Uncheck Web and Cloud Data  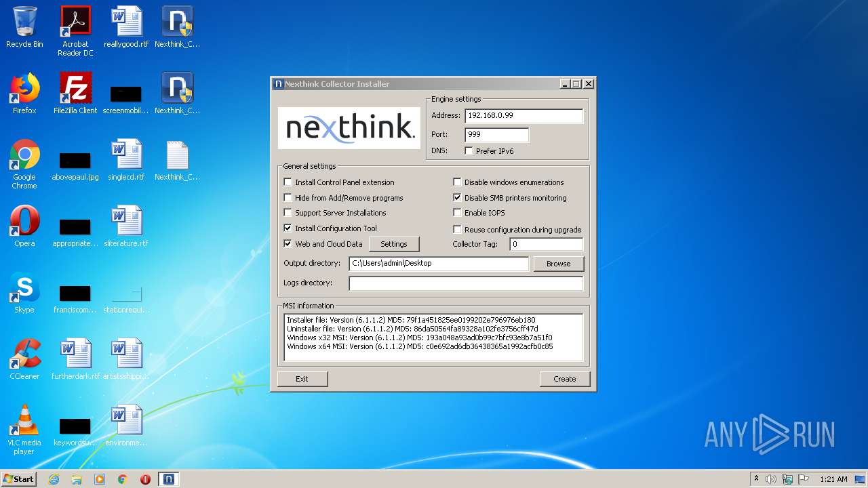(288, 244)
